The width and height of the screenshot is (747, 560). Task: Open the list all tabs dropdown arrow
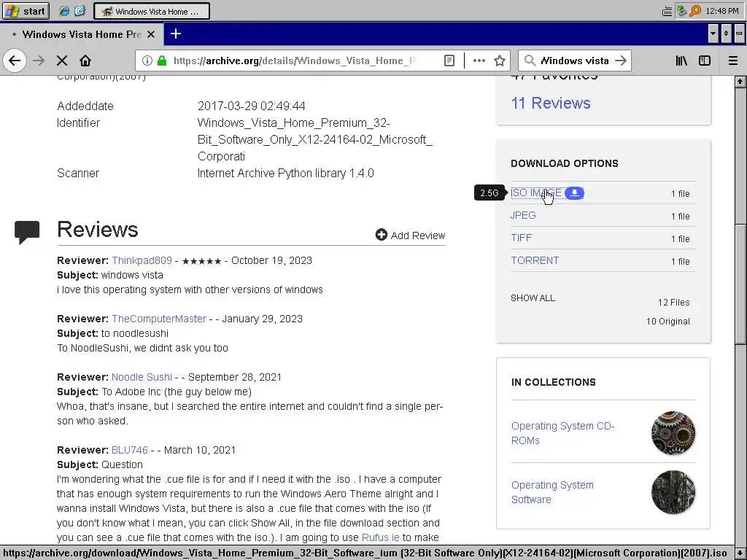tap(713, 34)
